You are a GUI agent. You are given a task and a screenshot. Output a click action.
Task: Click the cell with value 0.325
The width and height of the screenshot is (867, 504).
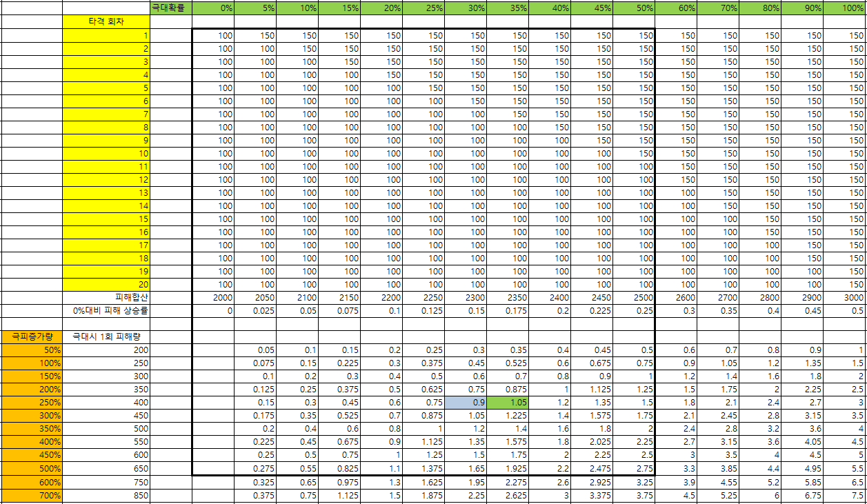(255, 482)
